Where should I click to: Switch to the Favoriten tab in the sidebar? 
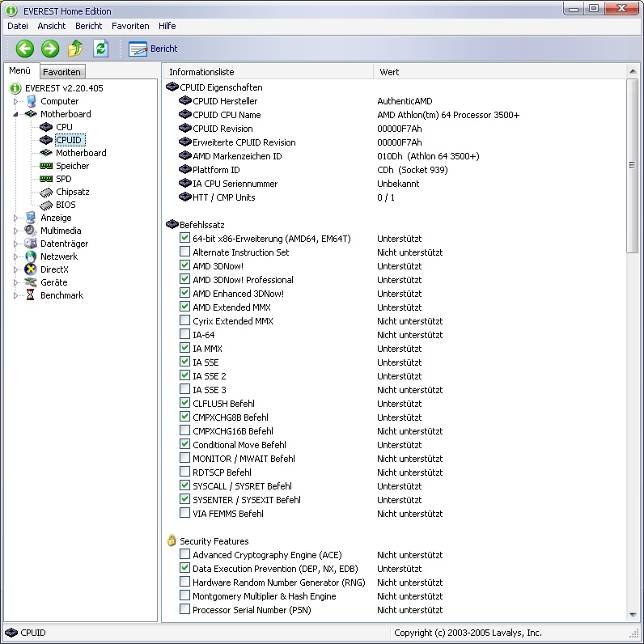click(x=62, y=72)
